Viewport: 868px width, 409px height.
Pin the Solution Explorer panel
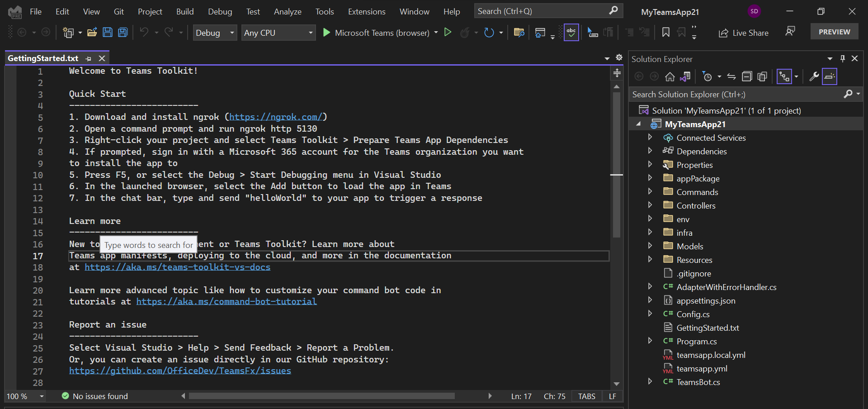pyautogui.click(x=843, y=59)
